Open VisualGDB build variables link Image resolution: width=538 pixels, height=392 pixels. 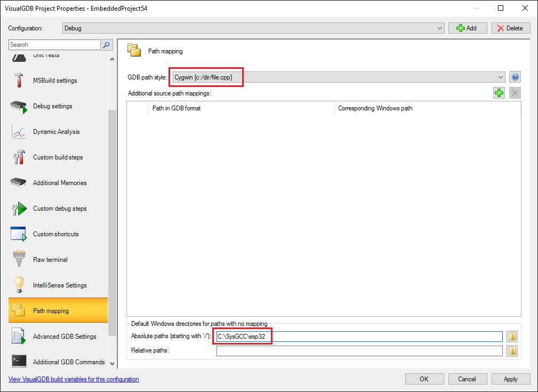point(74,379)
